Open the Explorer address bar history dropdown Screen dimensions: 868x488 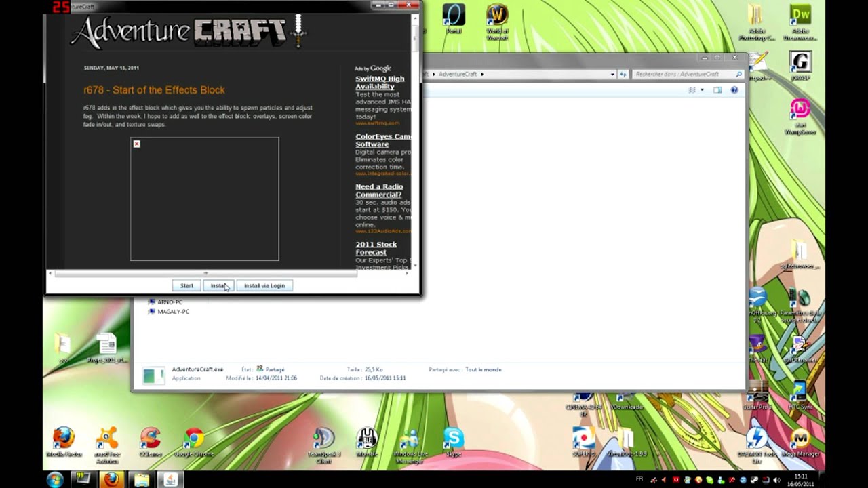click(x=612, y=74)
